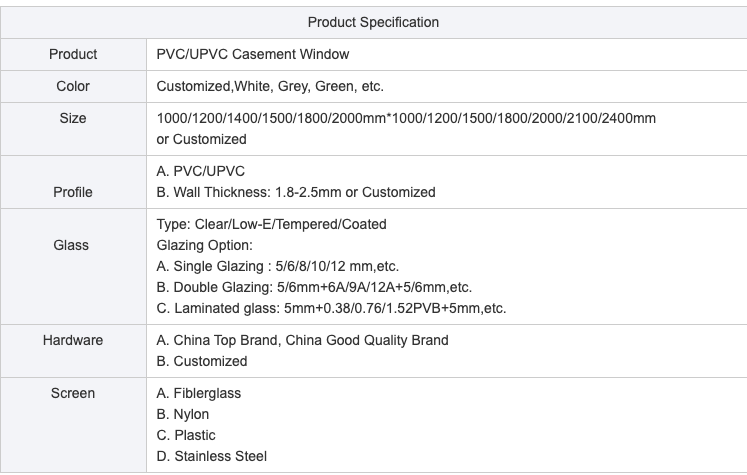747x475 pixels.
Task: Click the China Top Brand hardware line
Action: pyautogui.click(x=302, y=340)
